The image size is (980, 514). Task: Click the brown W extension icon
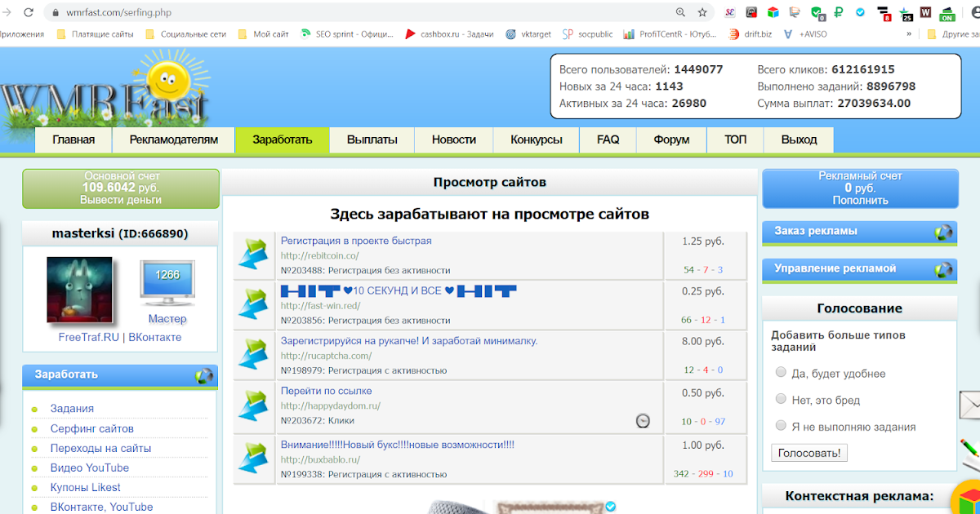click(x=925, y=12)
